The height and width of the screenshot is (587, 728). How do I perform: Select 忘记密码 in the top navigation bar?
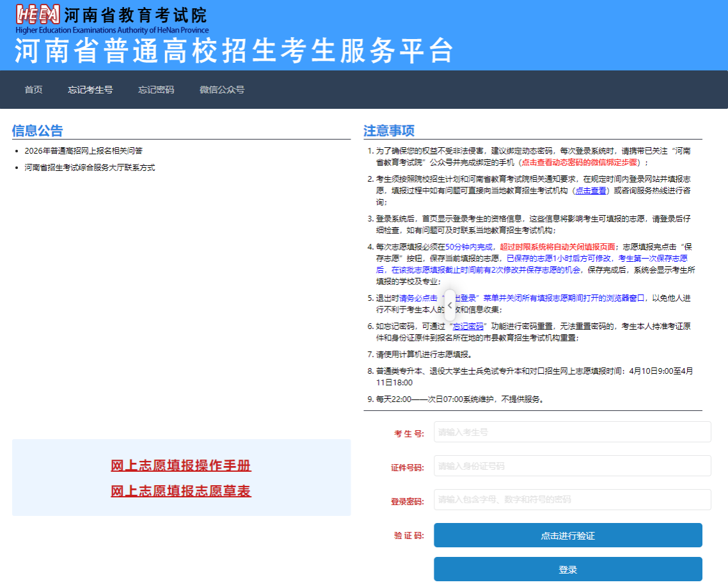(156, 90)
